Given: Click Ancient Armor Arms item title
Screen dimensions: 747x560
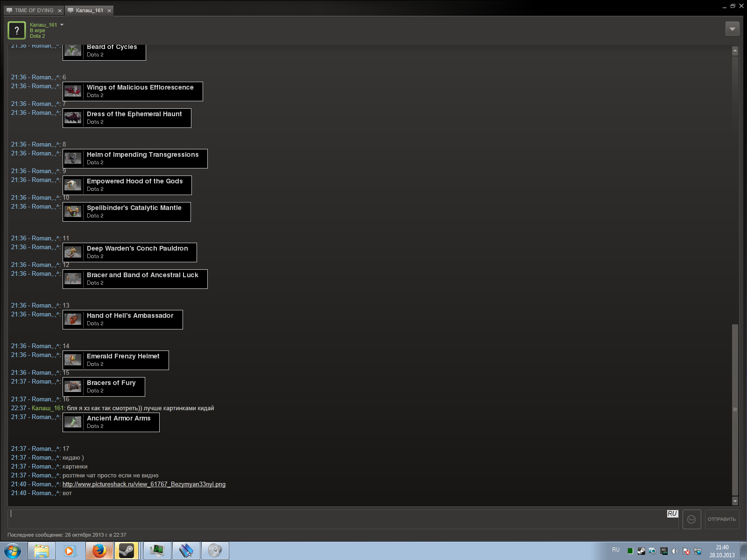Looking at the screenshot, I should click(119, 418).
